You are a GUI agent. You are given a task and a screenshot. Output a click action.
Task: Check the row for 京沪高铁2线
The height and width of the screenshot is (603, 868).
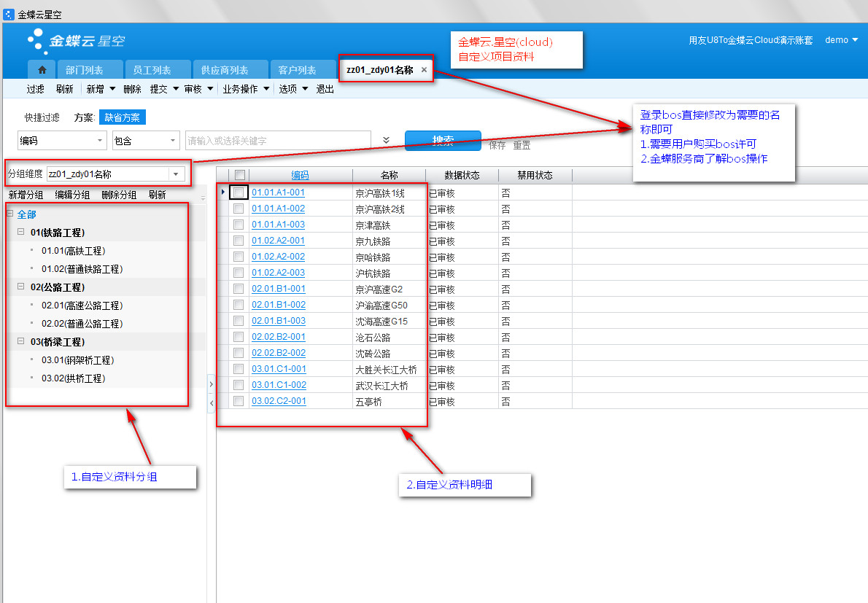pyautogui.click(x=239, y=209)
